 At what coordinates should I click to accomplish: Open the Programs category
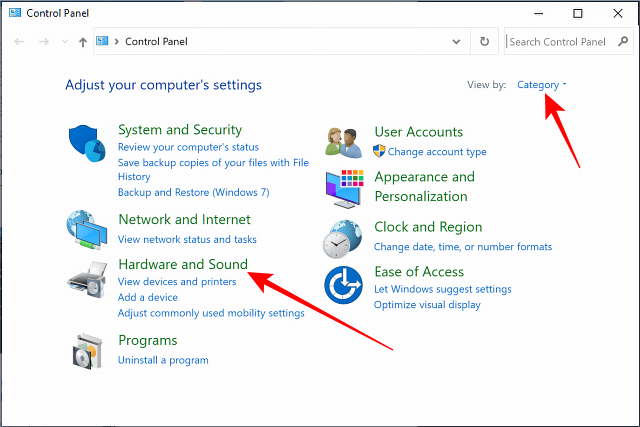148,341
